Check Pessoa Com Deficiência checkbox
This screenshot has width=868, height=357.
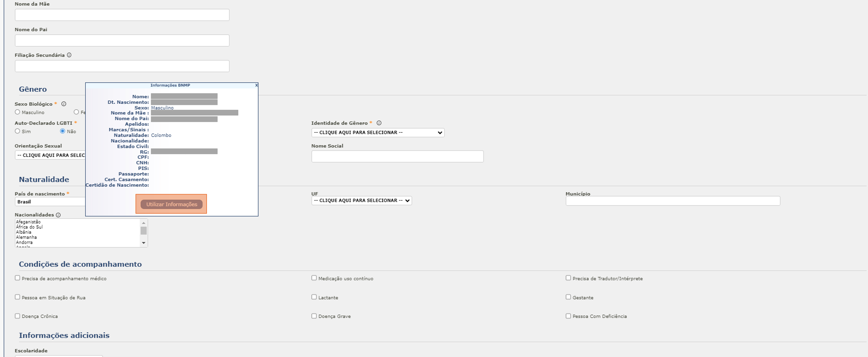[x=568, y=316]
